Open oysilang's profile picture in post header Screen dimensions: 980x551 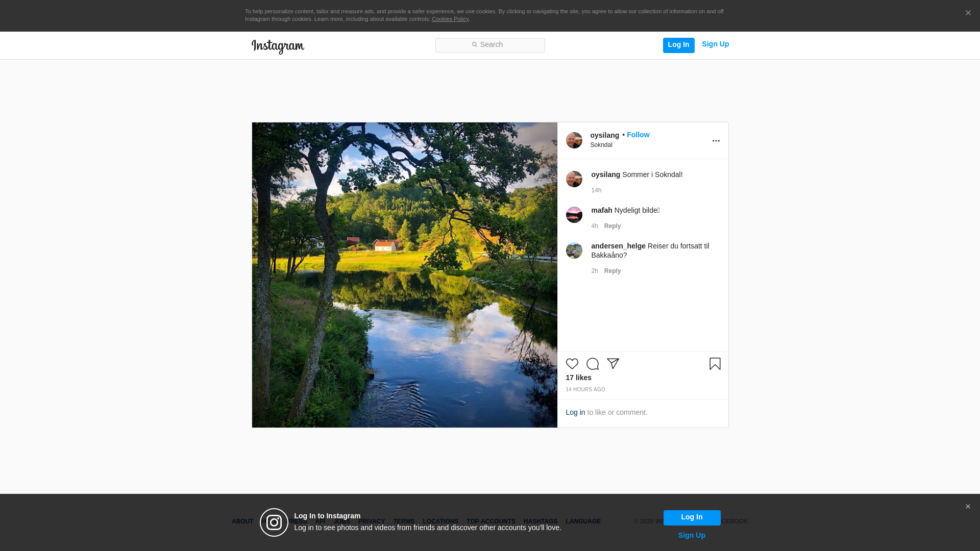(x=574, y=140)
